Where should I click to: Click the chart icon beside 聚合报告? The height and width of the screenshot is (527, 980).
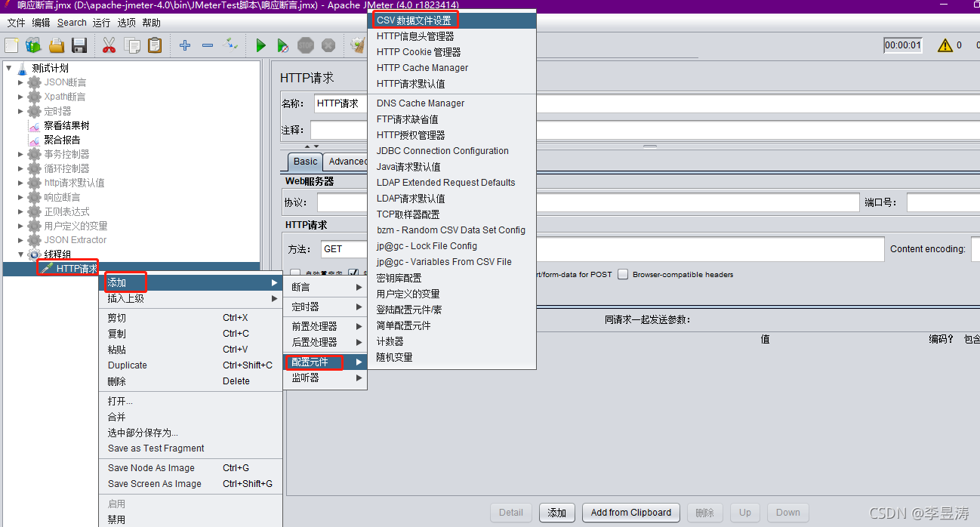click(35, 140)
